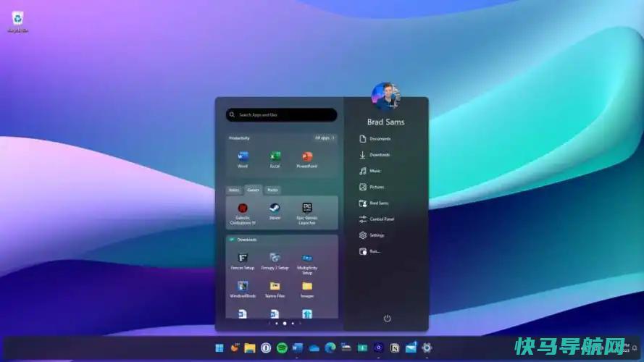The height and width of the screenshot is (362, 644).
Task: Open Documents in the Start menu sidebar
Action: tap(375, 139)
